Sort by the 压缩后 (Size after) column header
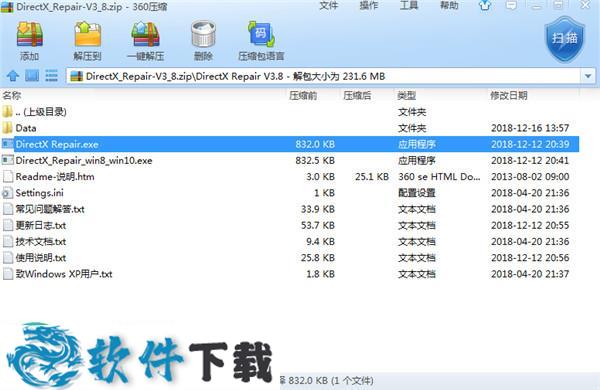Viewport: 600px width, 390px height. point(357,95)
